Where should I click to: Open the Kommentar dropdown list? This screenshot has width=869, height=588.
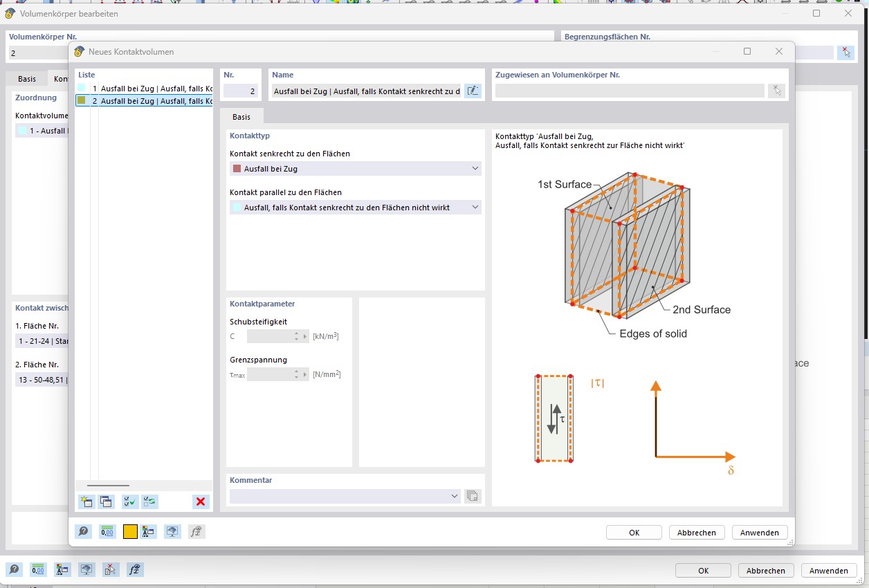pyautogui.click(x=455, y=496)
